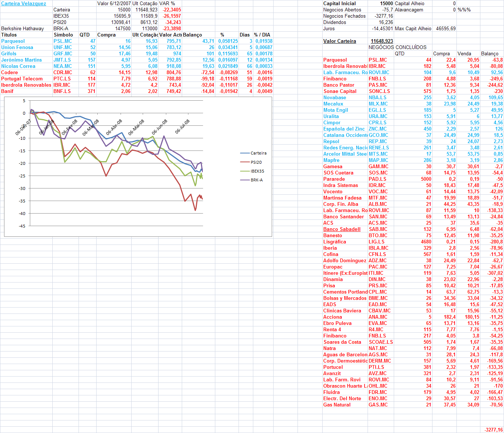The width and height of the screenshot is (504, 433).
Task: Select "Iberia" in closed trades
Action: point(330,248)
